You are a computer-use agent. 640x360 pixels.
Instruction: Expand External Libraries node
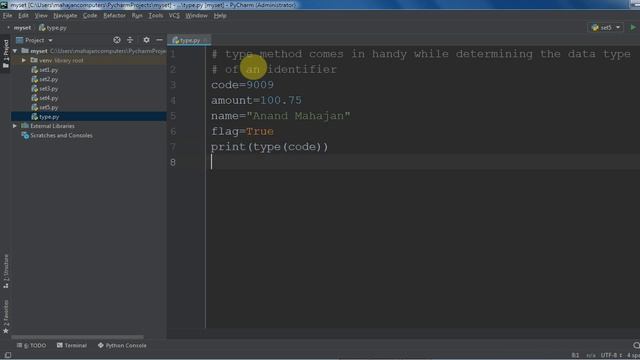tap(15, 126)
